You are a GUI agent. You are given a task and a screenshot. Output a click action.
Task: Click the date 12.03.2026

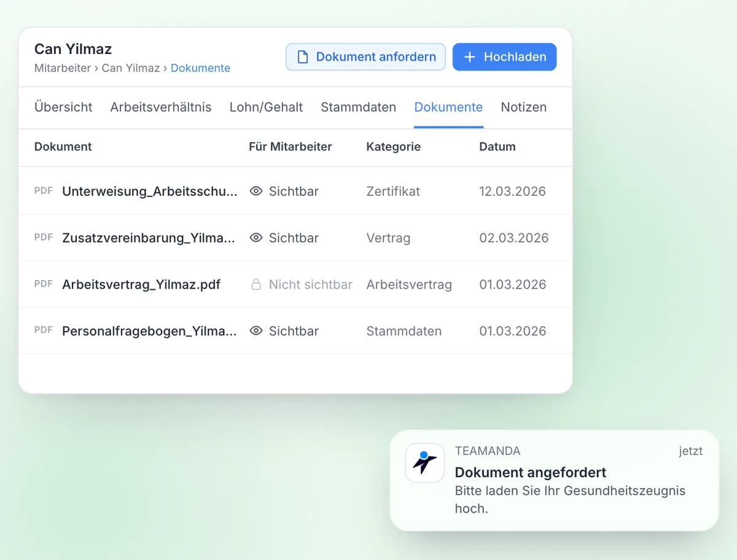pos(513,192)
